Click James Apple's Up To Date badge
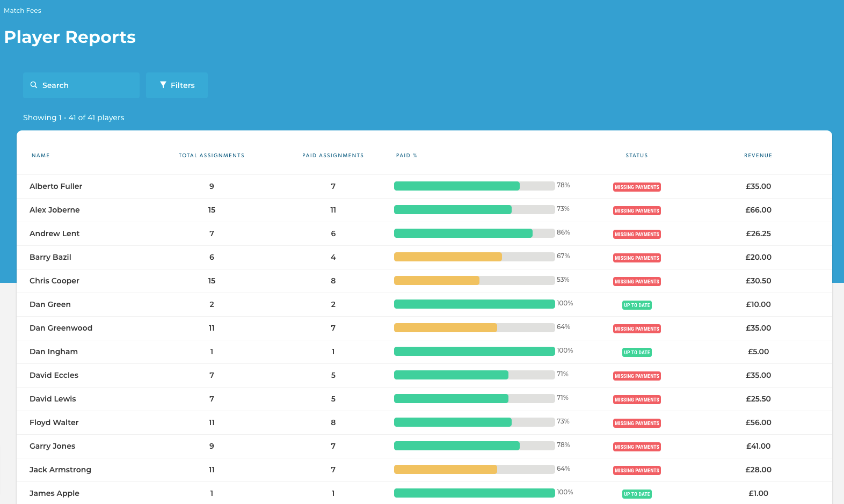Screen dimensions: 844x504 click(637, 494)
